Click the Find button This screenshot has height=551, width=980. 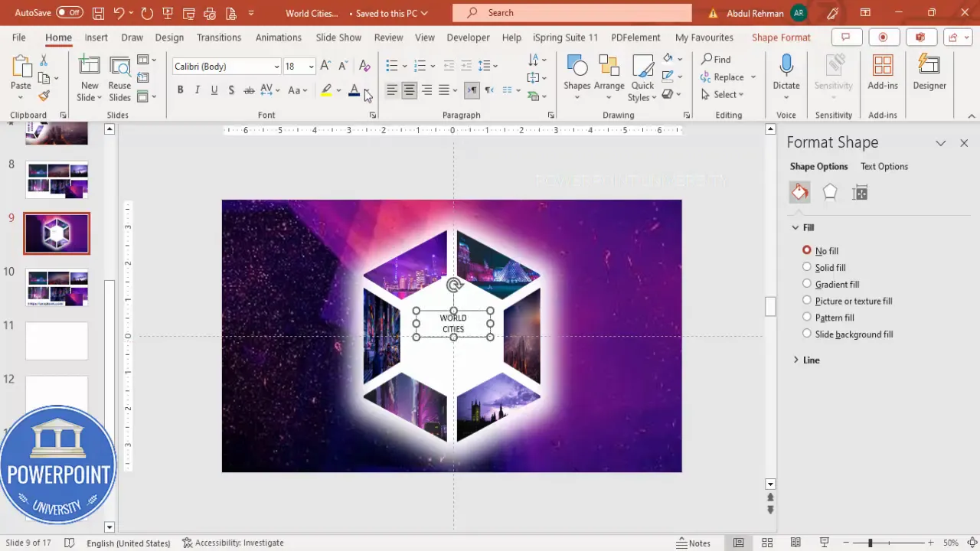coord(716,60)
